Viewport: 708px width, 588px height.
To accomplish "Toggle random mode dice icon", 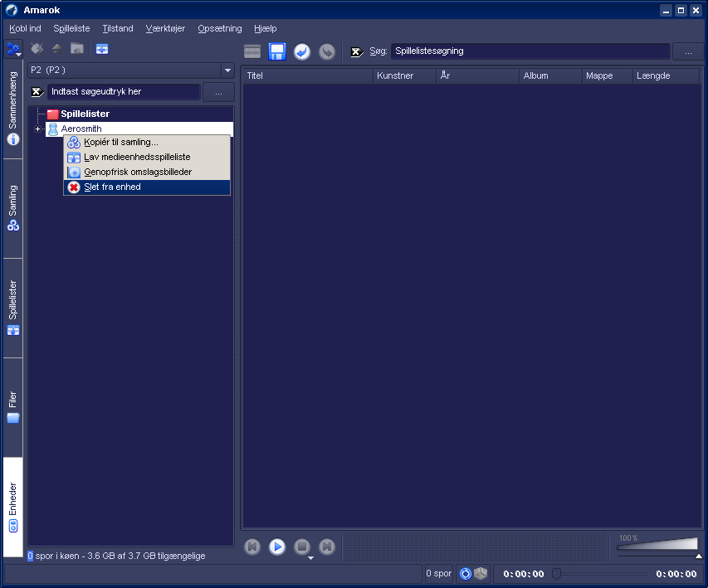I will (481, 574).
